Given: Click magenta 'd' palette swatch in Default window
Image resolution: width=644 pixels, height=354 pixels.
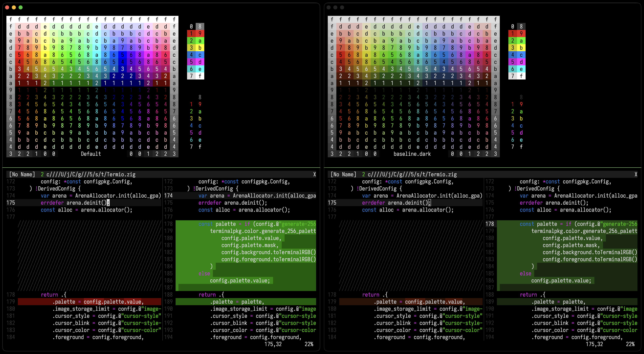Looking at the screenshot, I should click(200, 62).
